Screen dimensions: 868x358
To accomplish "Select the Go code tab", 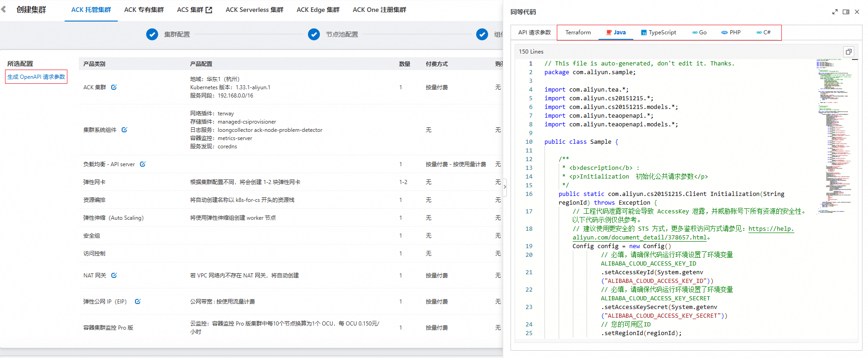I will tap(699, 33).
